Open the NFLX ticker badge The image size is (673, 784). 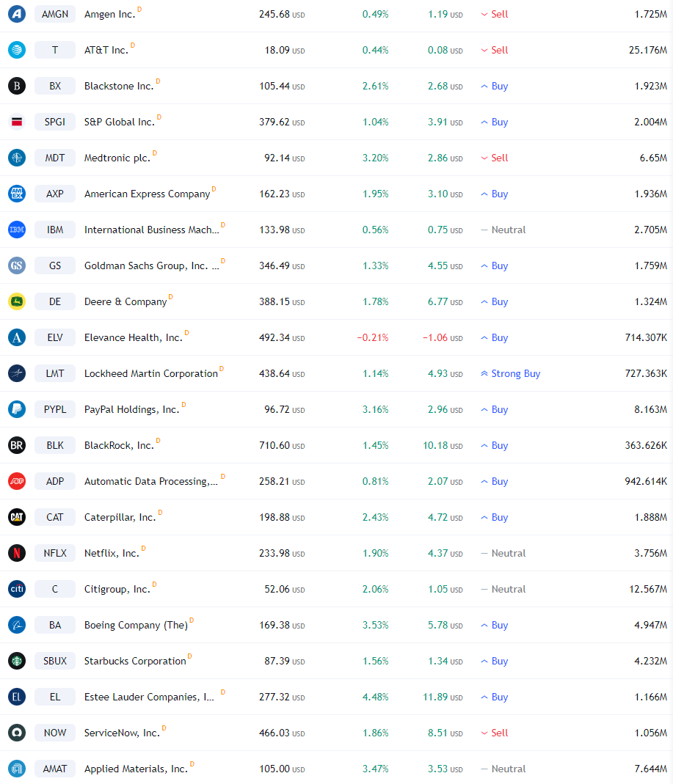pyautogui.click(x=55, y=554)
